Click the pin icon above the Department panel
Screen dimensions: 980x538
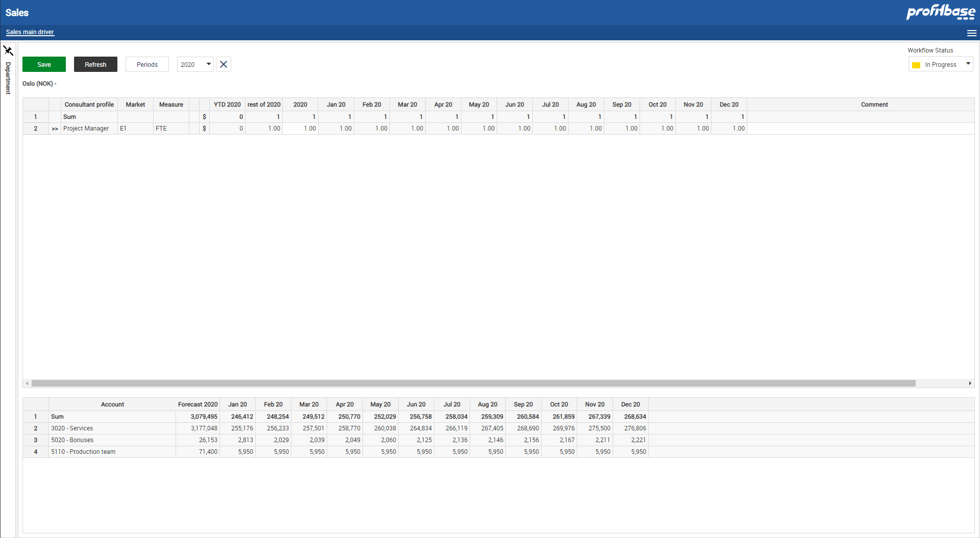tap(8, 50)
